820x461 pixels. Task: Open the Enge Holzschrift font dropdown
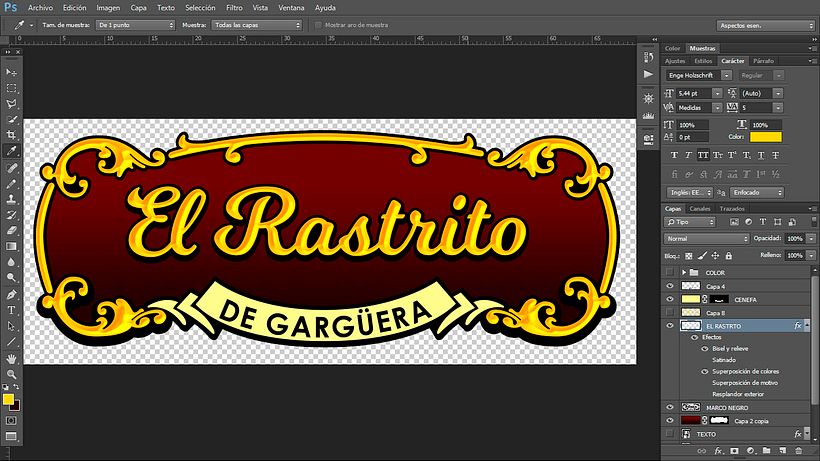point(726,75)
